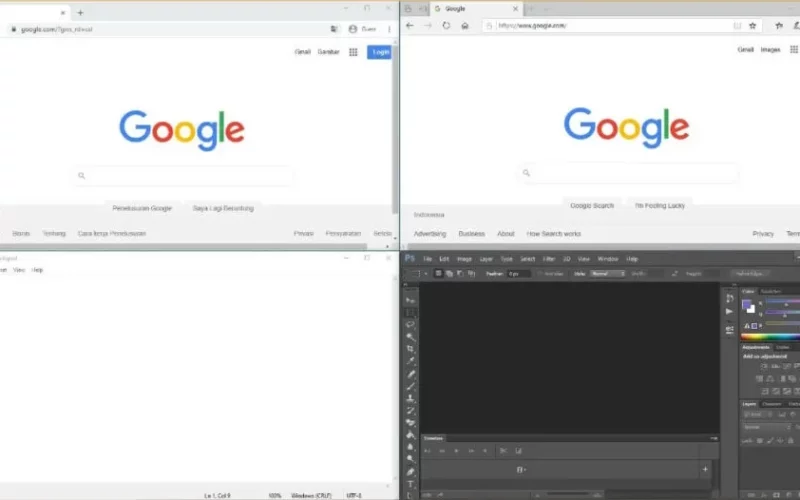Open the History panel icon in Photoshop dock
Screen dimensions: 800x500
(x=730, y=298)
